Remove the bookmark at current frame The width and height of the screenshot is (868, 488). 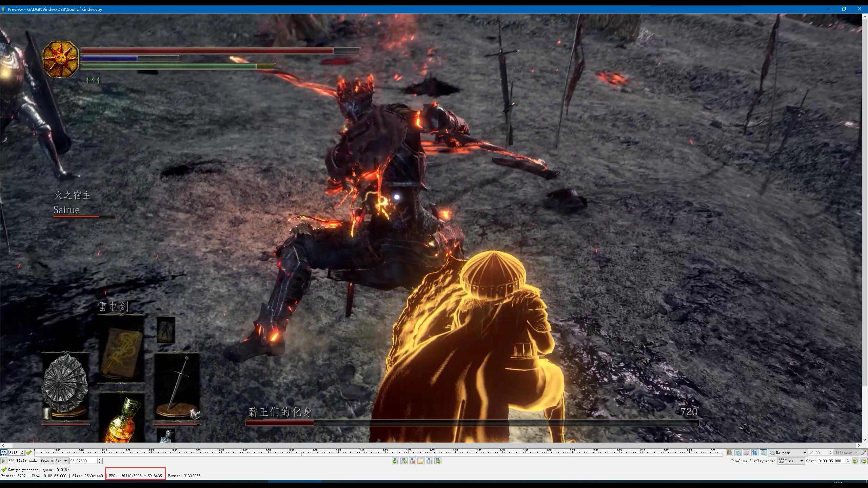(412, 461)
